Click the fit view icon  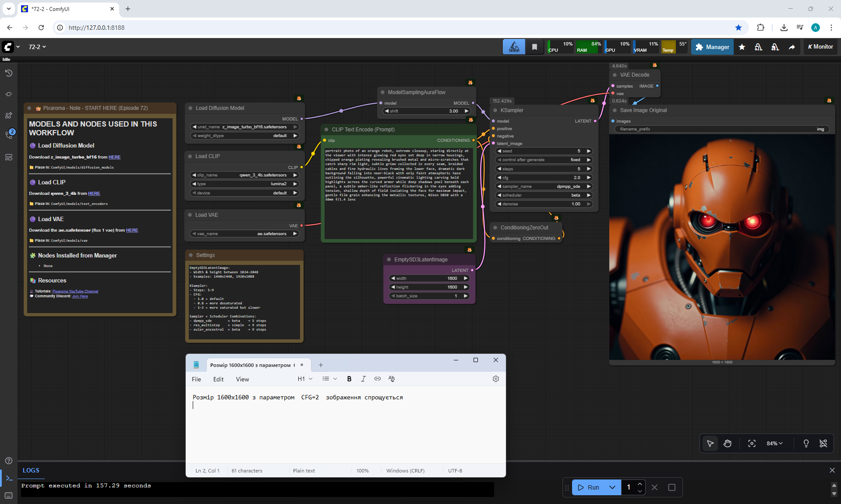pos(752,444)
